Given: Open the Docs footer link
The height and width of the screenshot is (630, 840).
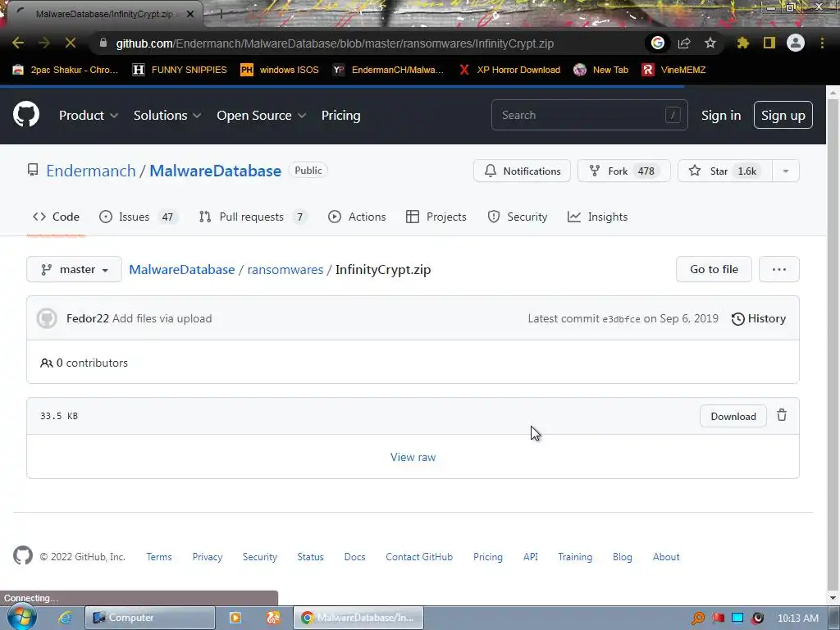Looking at the screenshot, I should [354, 557].
